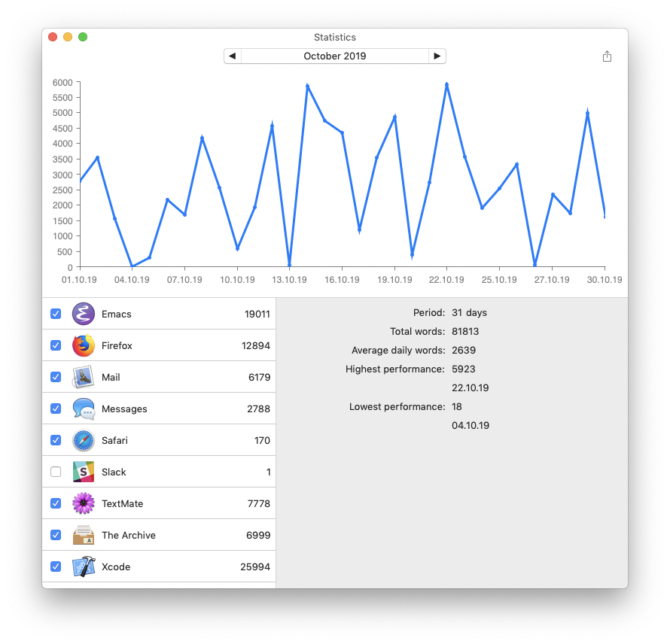
Task: Select the Messages row label
Action: pyautogui.click(x=124, y=409)
